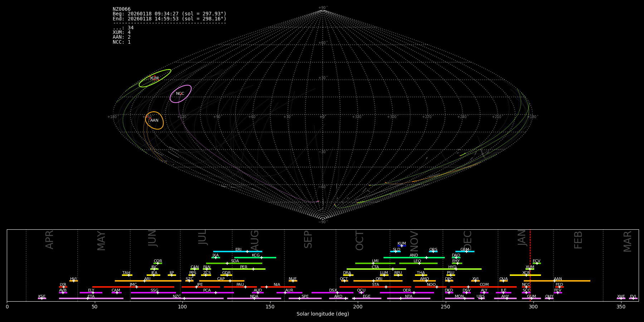Screen dimensions: 644x322
Task: Click the −90° label at map bottom
Action: tap(323, 222)
